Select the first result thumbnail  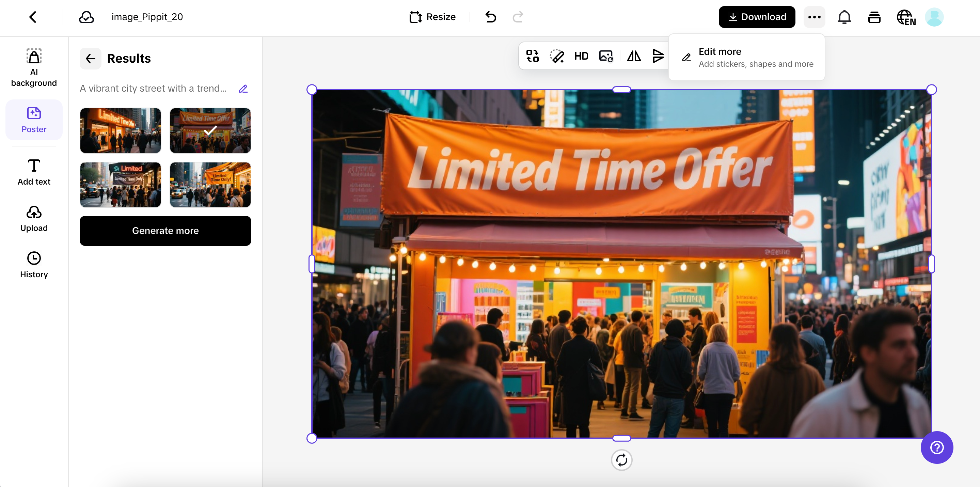point(120,130)
